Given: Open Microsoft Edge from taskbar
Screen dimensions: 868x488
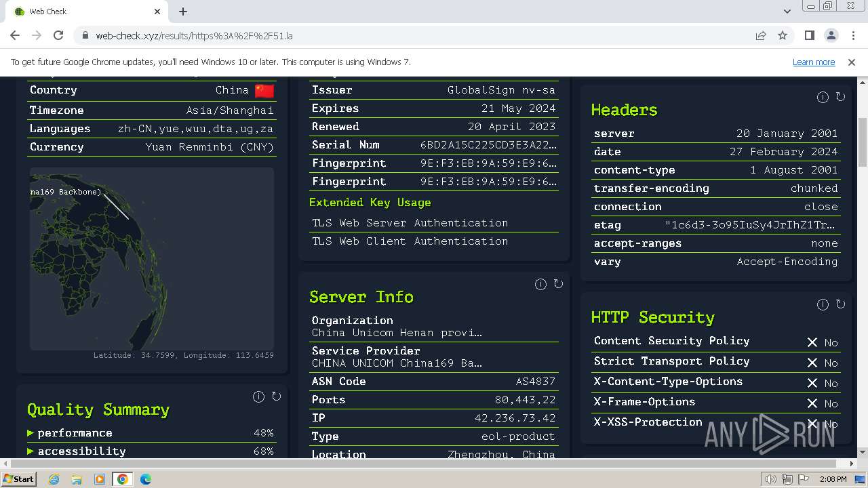Looking at the screenshot, I should tap(145, 479).
